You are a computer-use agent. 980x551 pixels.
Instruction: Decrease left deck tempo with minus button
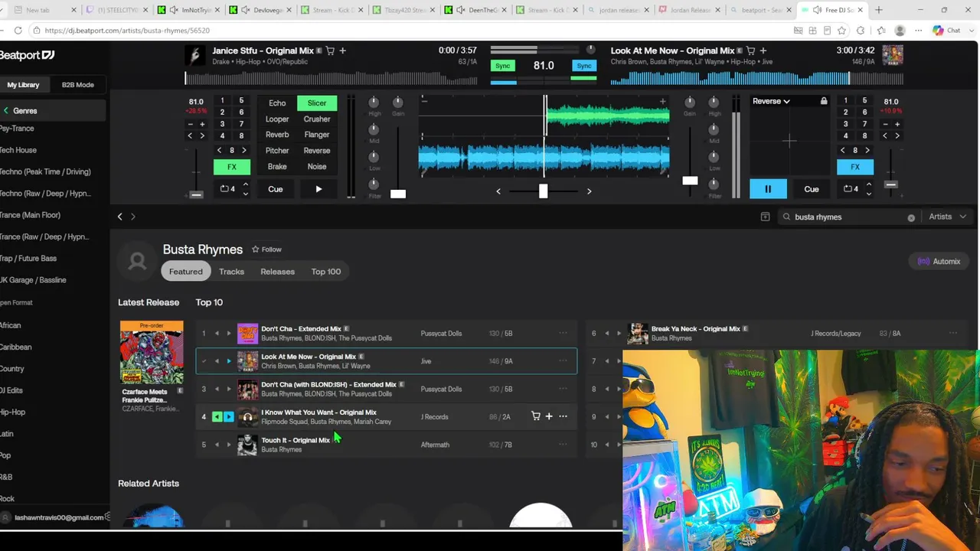[190, 124]
